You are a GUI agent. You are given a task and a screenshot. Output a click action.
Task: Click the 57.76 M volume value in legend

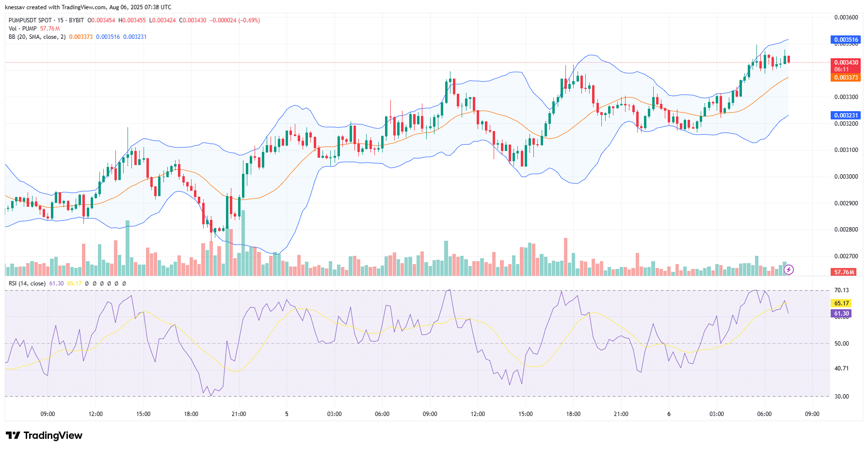pyautogui.click(x=50, y=29)
